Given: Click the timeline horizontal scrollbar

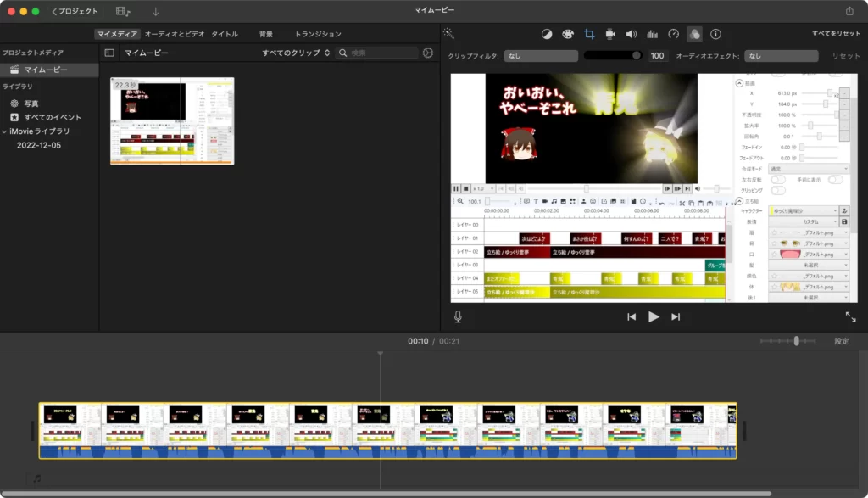Looking at the screenshot, I should (387, 493).
